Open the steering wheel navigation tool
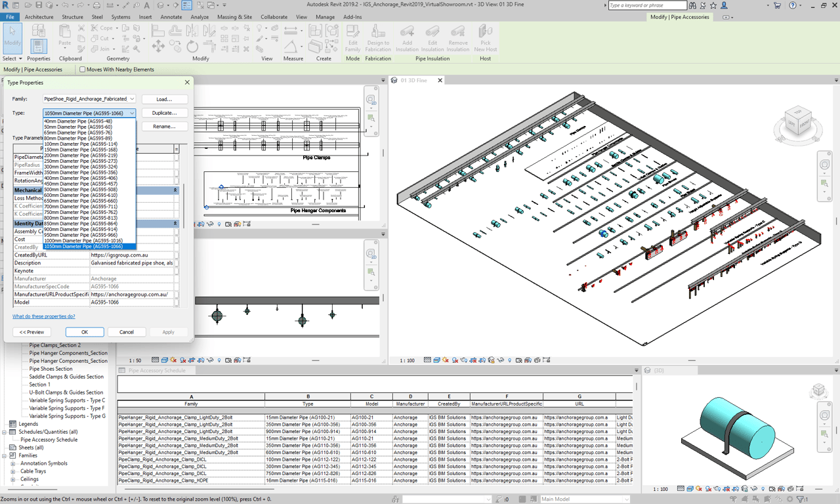The width and height of the screenshot is (840, 504). 825,164
